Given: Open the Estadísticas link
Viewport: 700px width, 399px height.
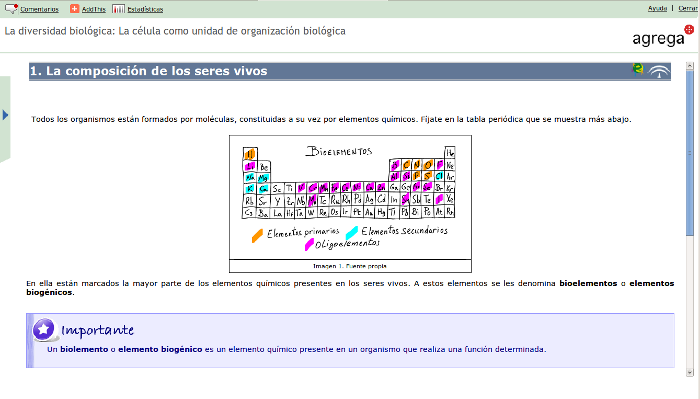Looking at the screenshot, I should click(x=145, y=9).
